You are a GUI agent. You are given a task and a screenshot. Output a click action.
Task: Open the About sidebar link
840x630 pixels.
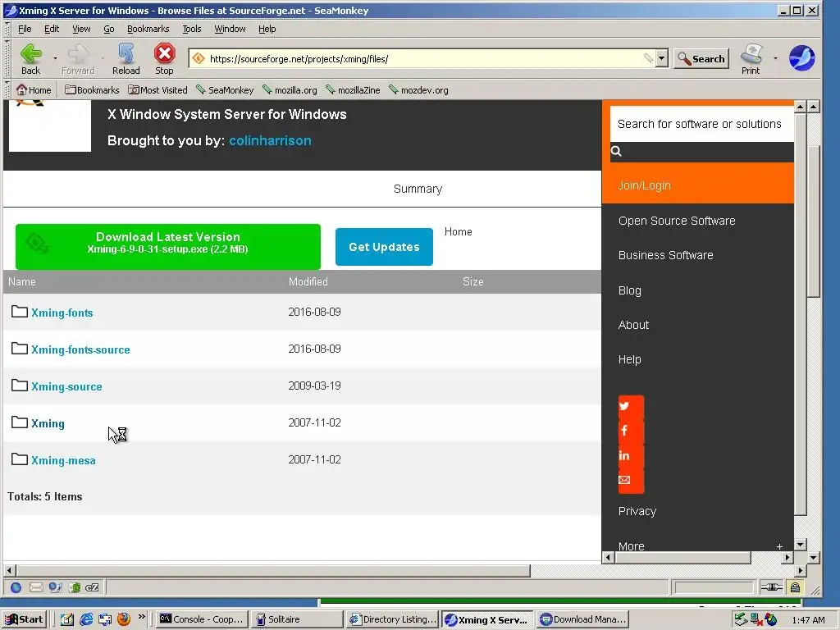pyautogui.click(x=633, y=325)
